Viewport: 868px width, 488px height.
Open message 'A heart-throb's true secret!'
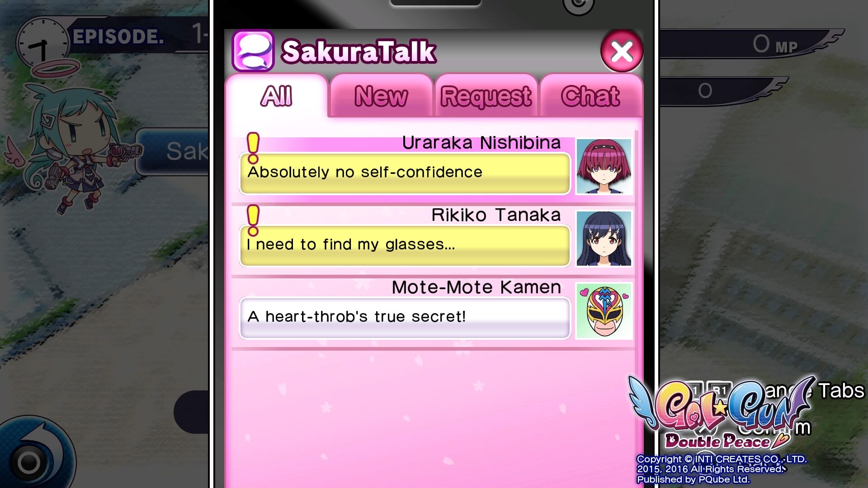pyautogui.click(x=405, y=318)
